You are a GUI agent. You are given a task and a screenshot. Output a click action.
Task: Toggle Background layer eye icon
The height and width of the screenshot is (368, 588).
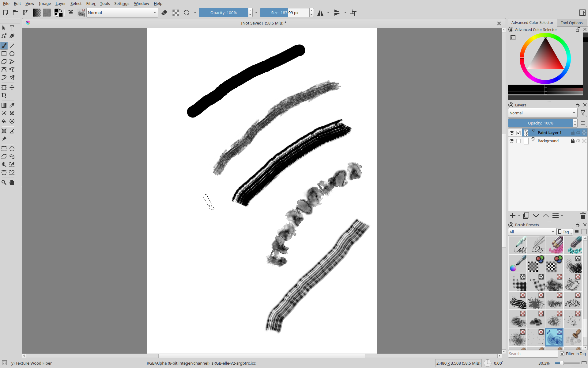[512, 141]
